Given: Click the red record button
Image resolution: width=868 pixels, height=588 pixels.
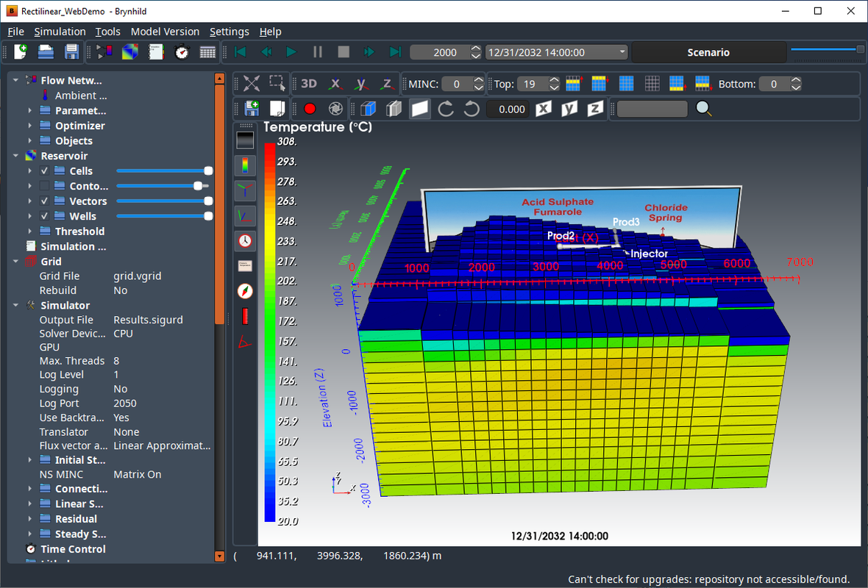Looking at the screenshot, I should pos(310,109).
